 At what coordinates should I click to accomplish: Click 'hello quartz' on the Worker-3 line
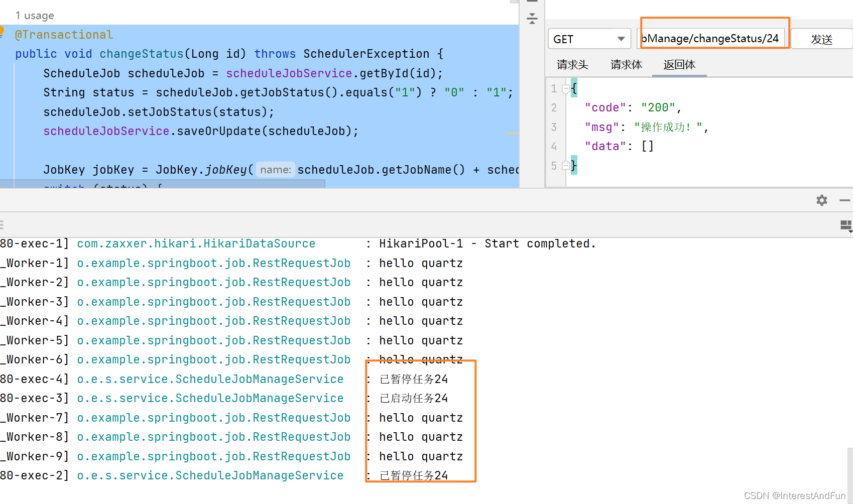pos(421,302)
